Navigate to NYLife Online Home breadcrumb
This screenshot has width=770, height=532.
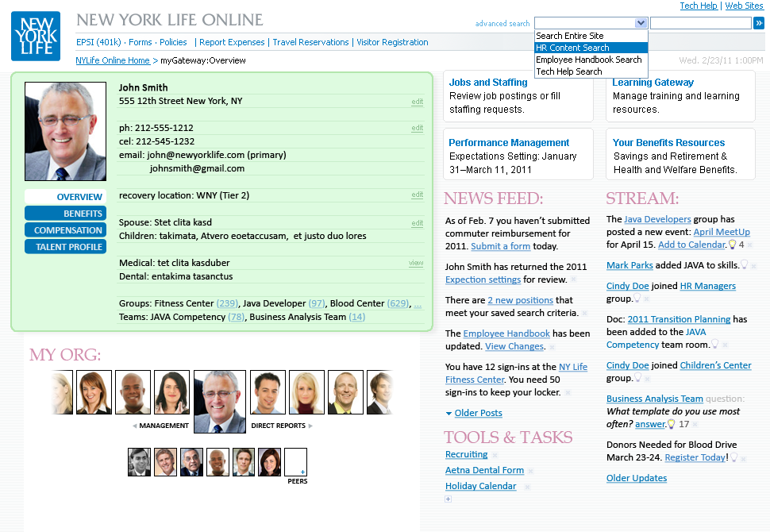click(x=113, y=60)
